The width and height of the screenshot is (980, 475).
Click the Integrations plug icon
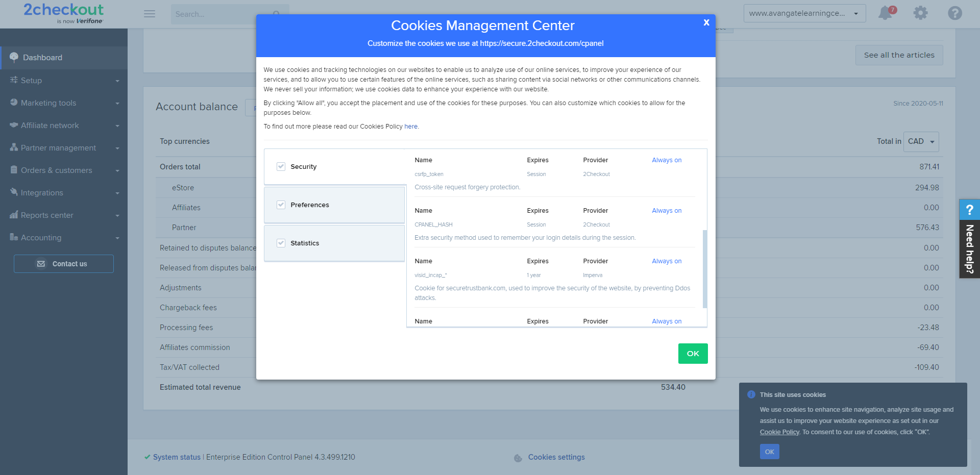click(14, 192)
